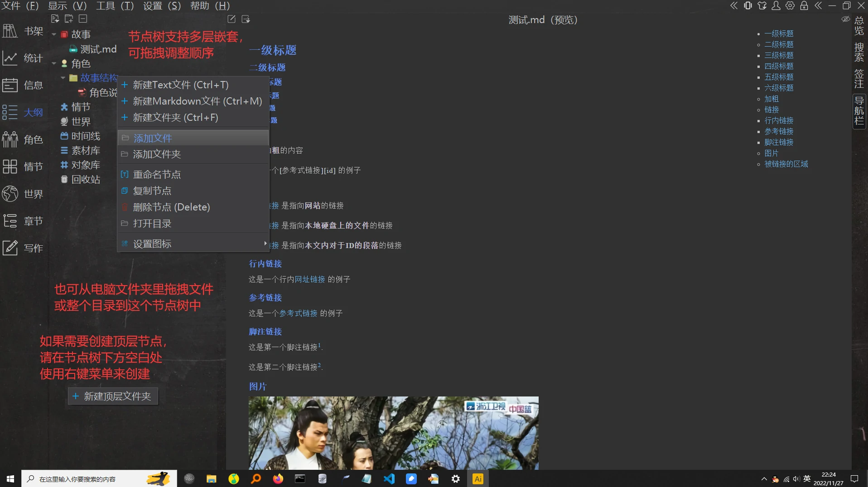The height and width of the screenshot is (487, 868).
Task: Switch to the 大纲 outline panel
Action: pyautogui.click(x=23, y=112)
